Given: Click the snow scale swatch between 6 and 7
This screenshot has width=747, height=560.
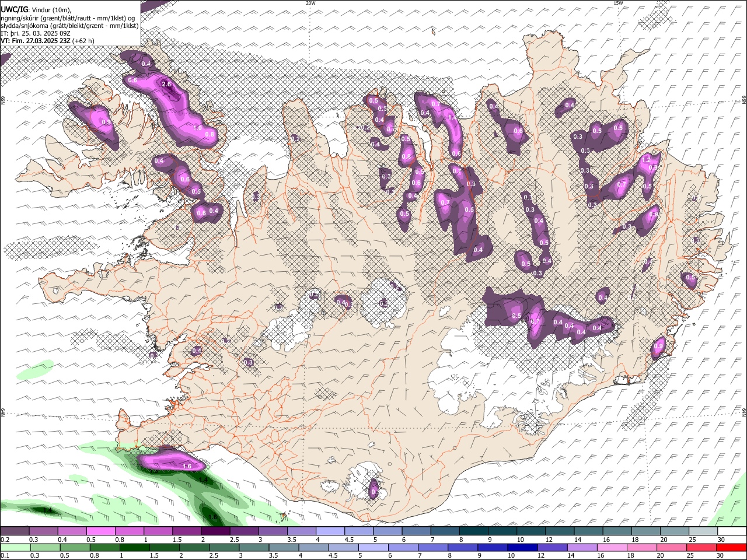Looking at the screenshot, I should pos(416,531).
